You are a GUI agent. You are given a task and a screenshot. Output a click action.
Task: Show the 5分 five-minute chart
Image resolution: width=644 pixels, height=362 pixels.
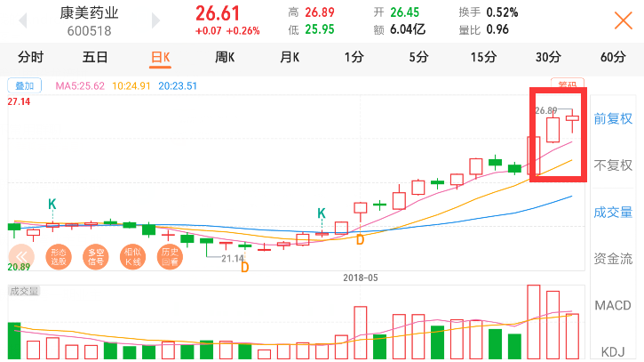coord(418,57)
